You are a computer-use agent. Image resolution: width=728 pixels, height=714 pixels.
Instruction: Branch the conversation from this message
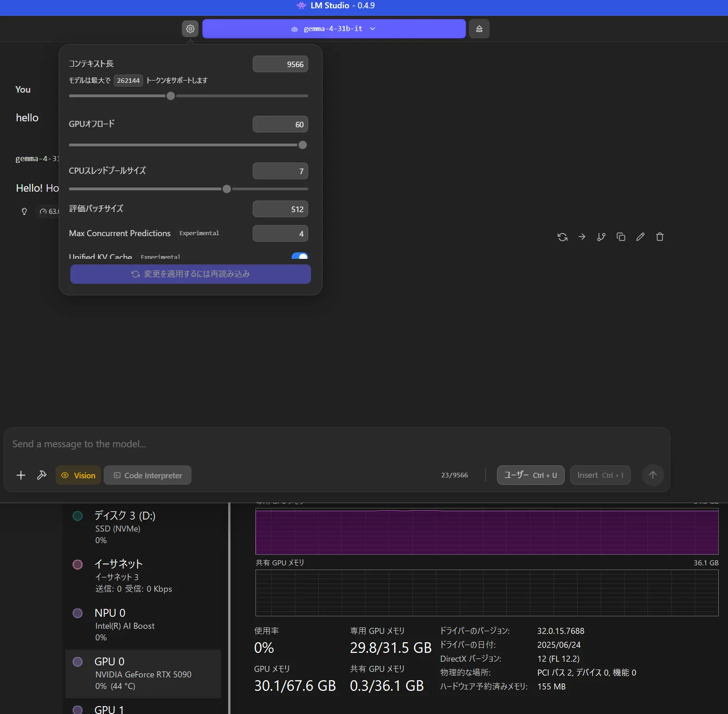click(601, 237)
